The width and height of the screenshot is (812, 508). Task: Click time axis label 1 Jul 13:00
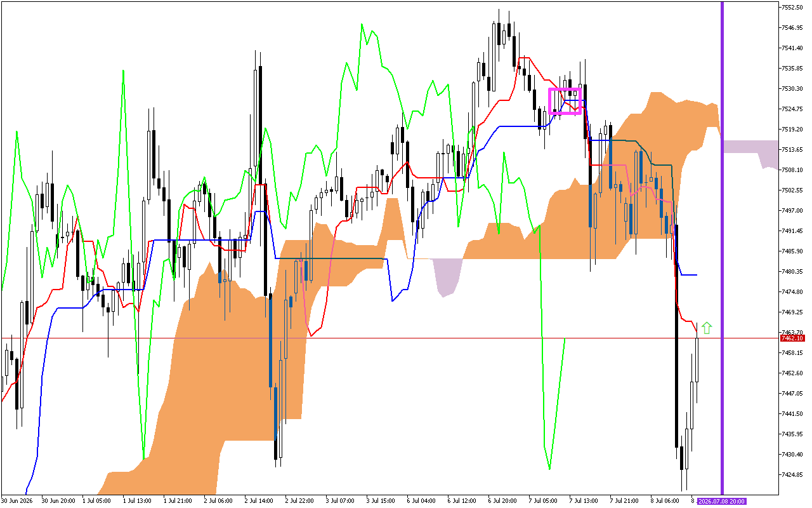point(138,501)
